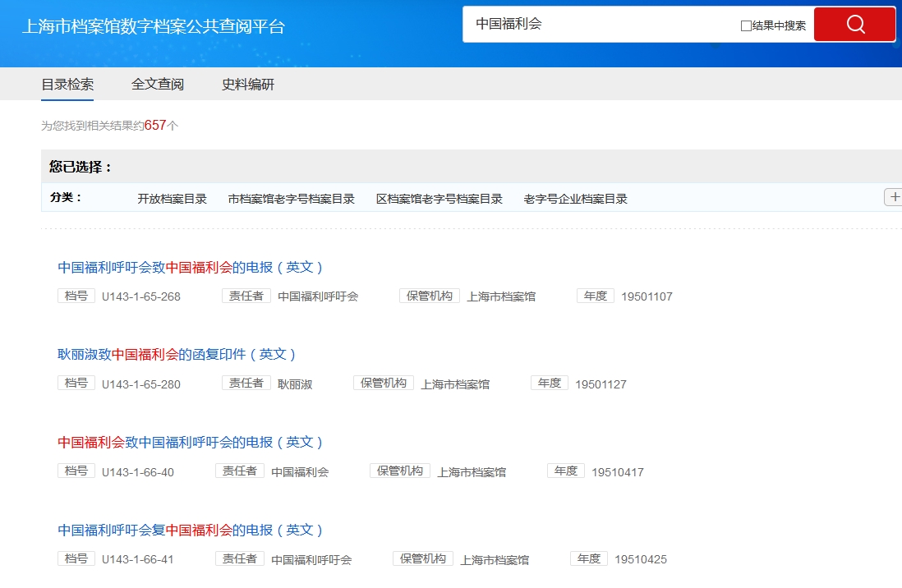Viewport: 902px width, 588px height.
Task: Click the red magnifier search button
Action: click(x=854, y=25)
